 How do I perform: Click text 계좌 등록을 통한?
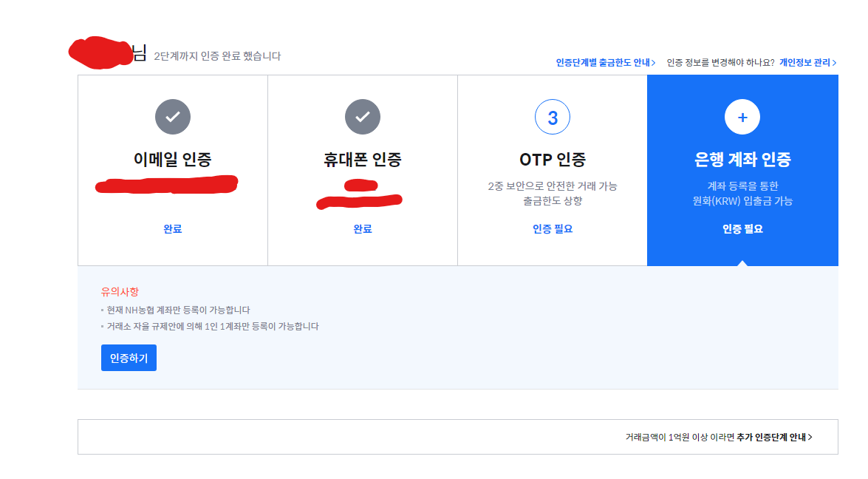point(742,186)
